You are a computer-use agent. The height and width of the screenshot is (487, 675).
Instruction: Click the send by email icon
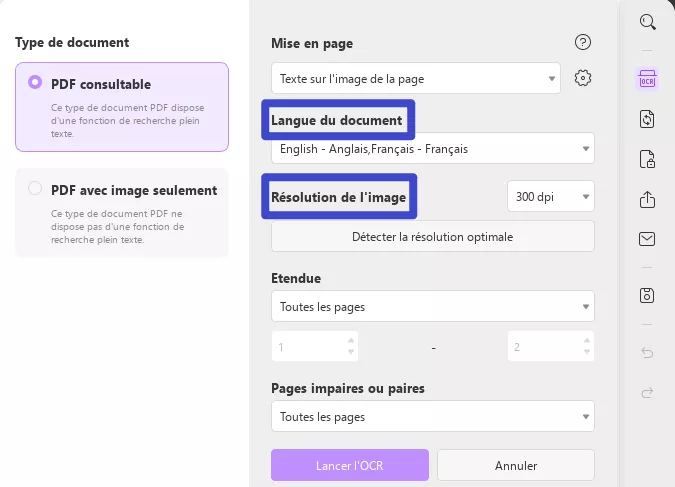click(x=647, y=239)
